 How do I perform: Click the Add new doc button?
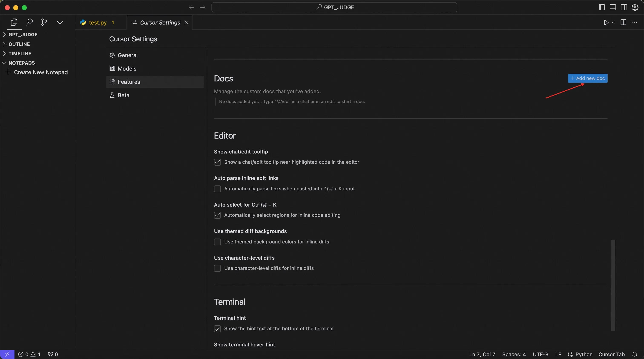point(588,78)
